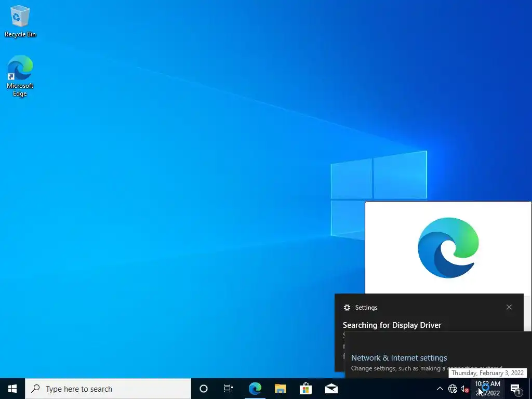
Task: Open Task View on the taskbar
Action: pos(229,389)
